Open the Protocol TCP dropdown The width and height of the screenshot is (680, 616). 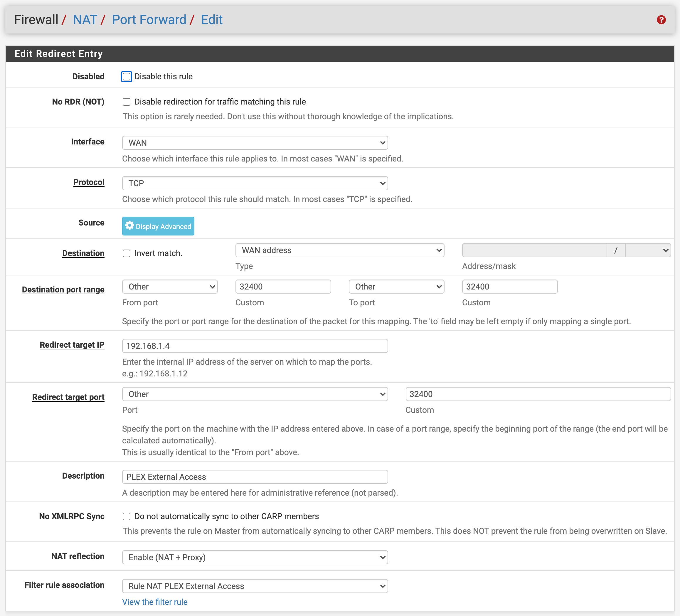click(255, 183)
